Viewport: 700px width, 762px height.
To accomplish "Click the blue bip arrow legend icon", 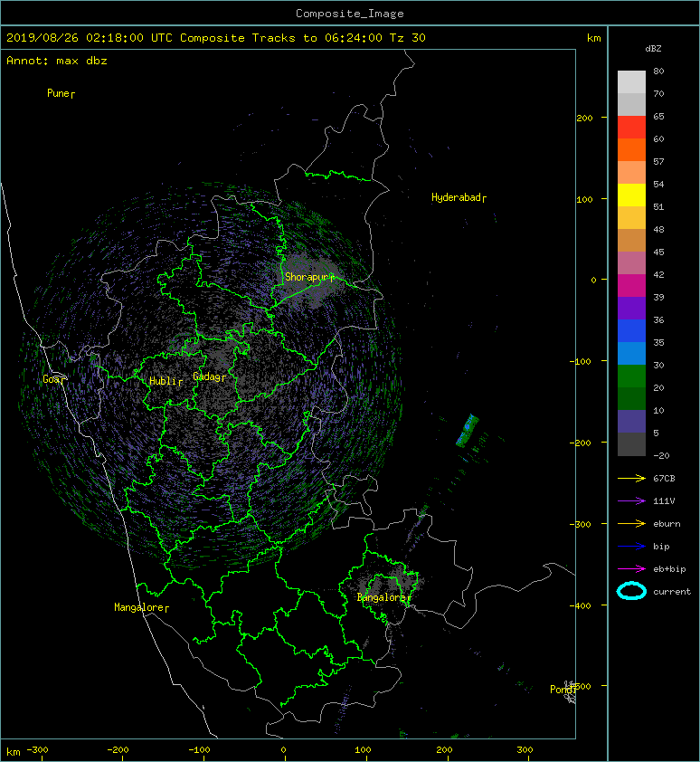I will [631, 547].
